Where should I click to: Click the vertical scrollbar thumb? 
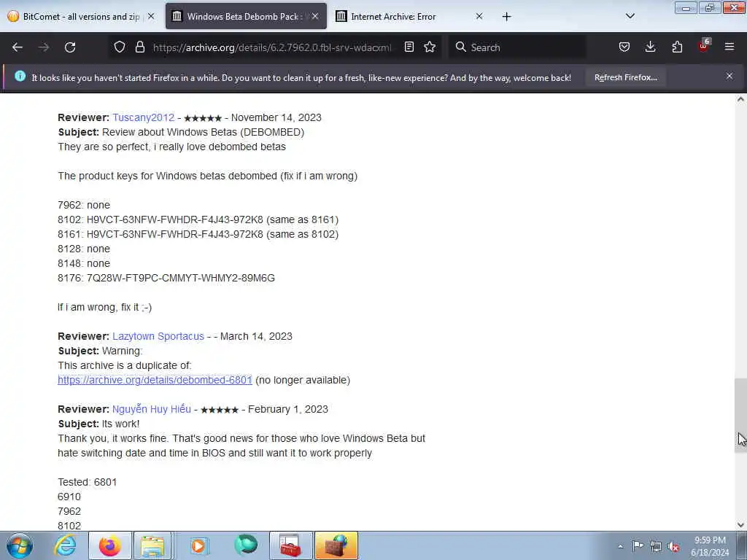740,415
